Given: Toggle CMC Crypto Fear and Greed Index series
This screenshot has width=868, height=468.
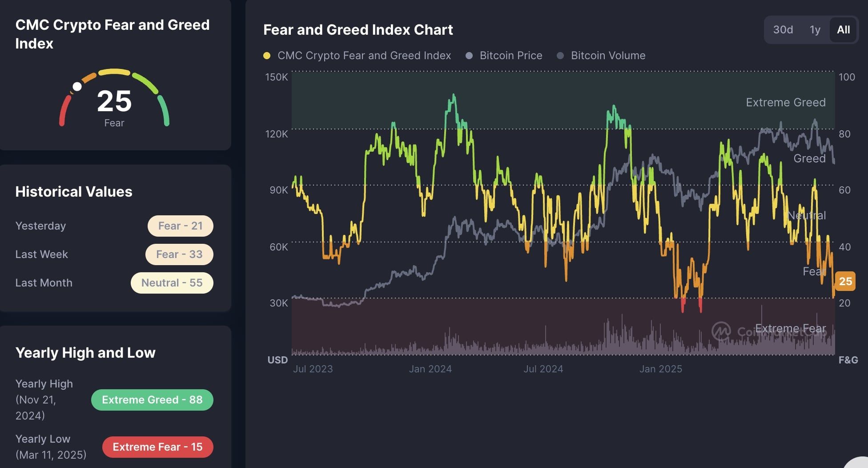Looking at the screenshot, I should 357,56.
